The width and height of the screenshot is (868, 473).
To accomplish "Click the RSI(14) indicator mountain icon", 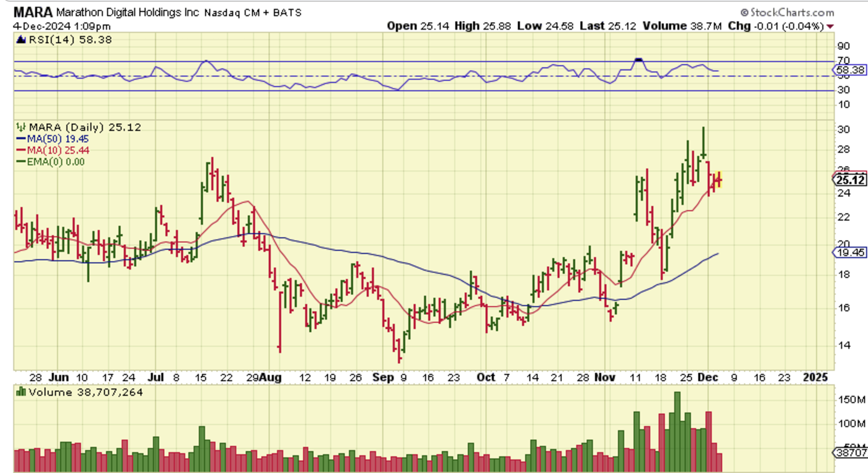I will 21,40.
